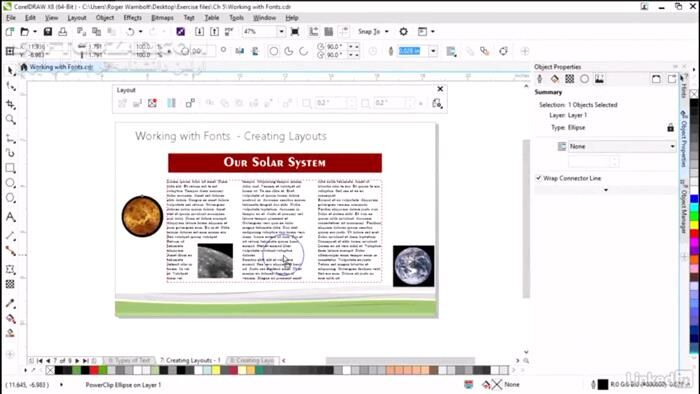
Task: Select the Arc shape mode button
Action: [304, 51]
